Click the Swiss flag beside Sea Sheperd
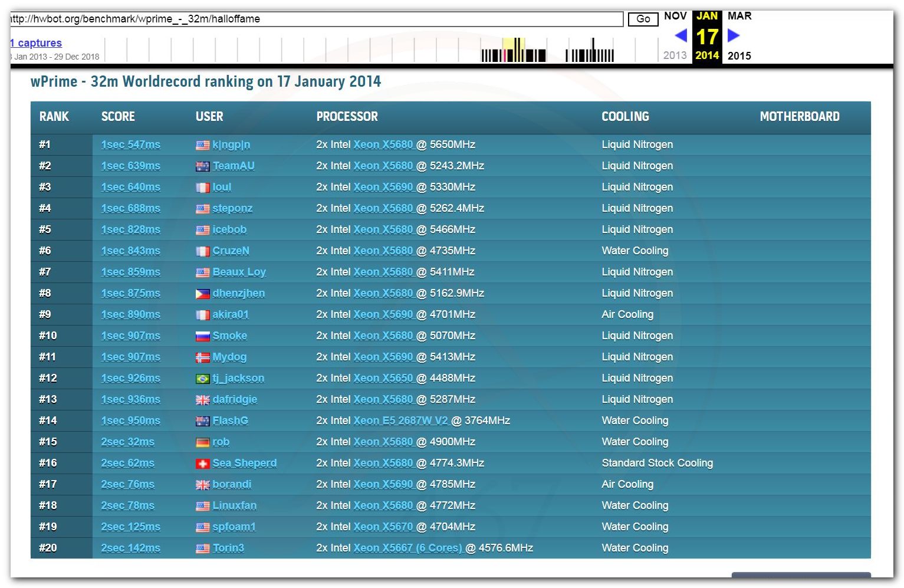This screenshot has width=904, height=588. (x=202, y=464)
